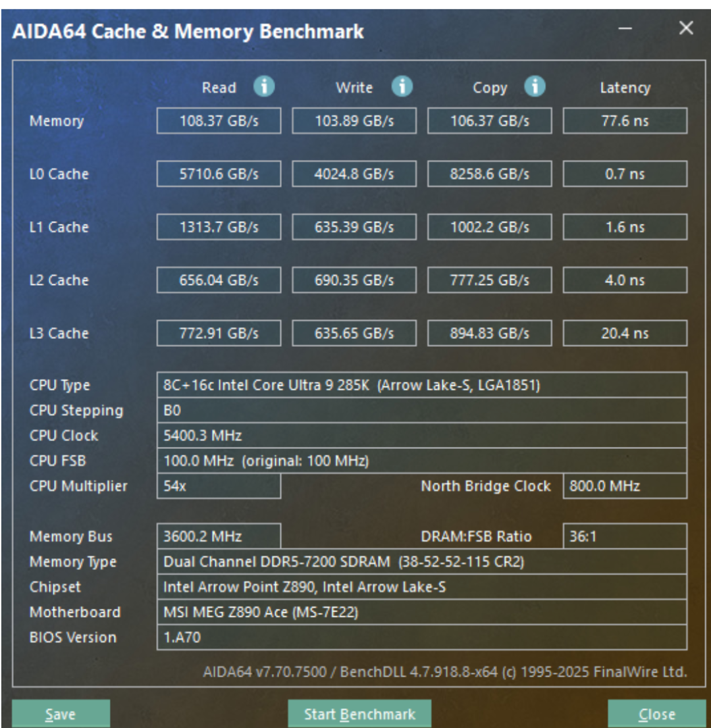Viewport: 711px width, 728px height.
Task: Click L2 Cache Write 690.35 GB/s
Action: 354,280
